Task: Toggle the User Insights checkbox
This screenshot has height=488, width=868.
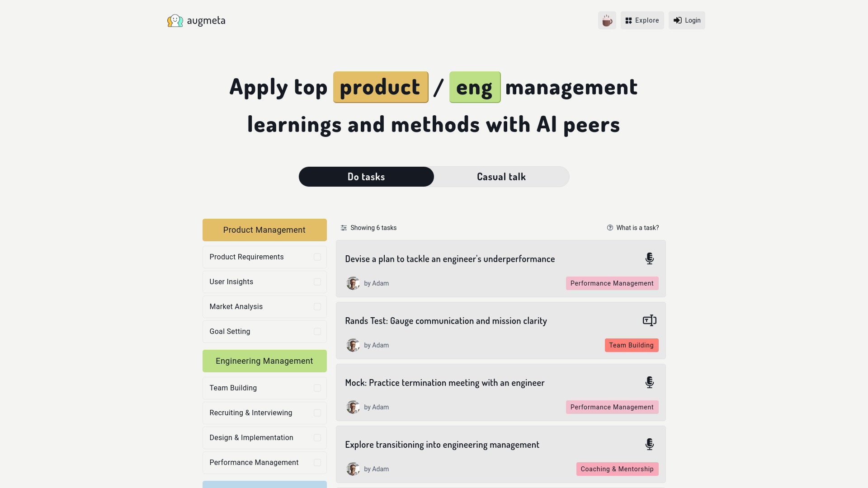Action: coord(316,281)
